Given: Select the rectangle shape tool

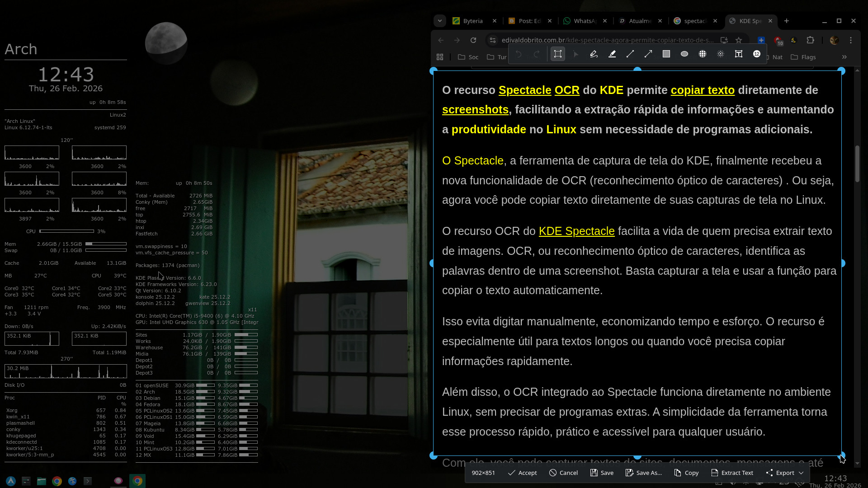Looking at the screenshot, I should point(666,54).
